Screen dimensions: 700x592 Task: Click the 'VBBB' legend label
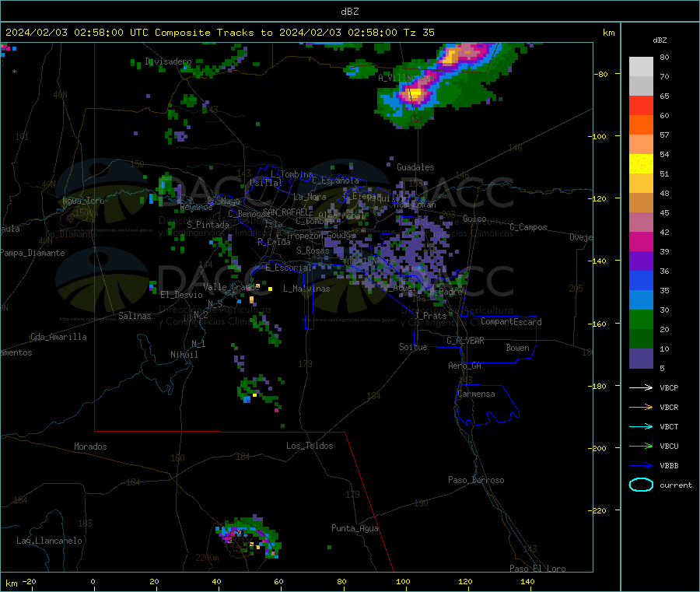669,466
